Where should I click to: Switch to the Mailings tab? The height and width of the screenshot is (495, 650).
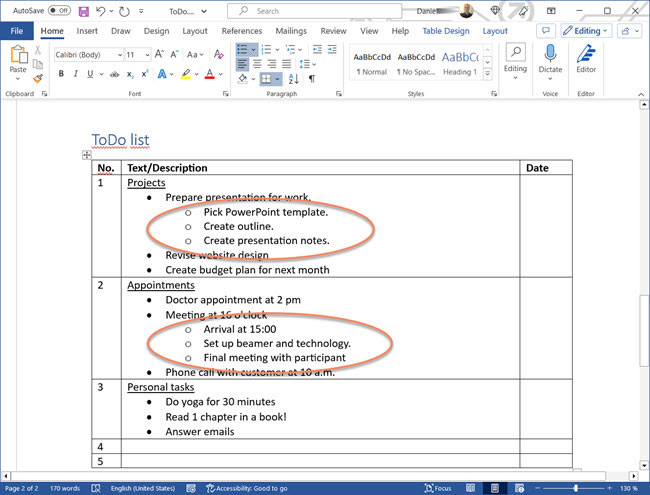click(x=291, y=31)
